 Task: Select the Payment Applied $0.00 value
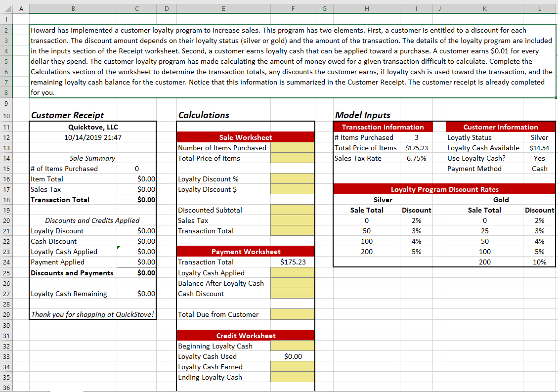click(x=136, y=262)
